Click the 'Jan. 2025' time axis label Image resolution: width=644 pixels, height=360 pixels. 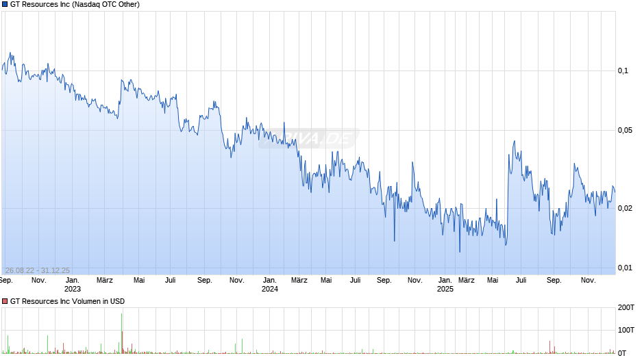(x=445, y=285)
